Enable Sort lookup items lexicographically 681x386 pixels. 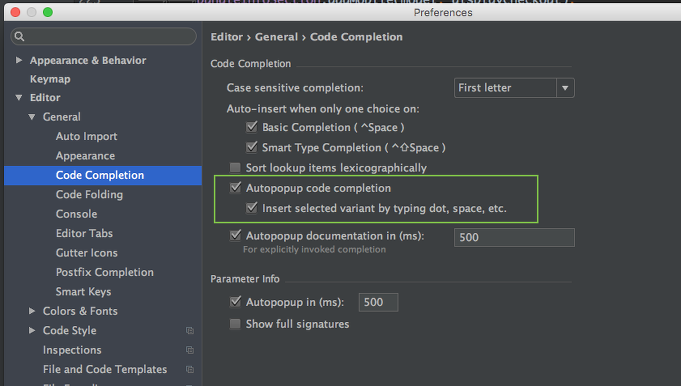[x=235, y=168]
